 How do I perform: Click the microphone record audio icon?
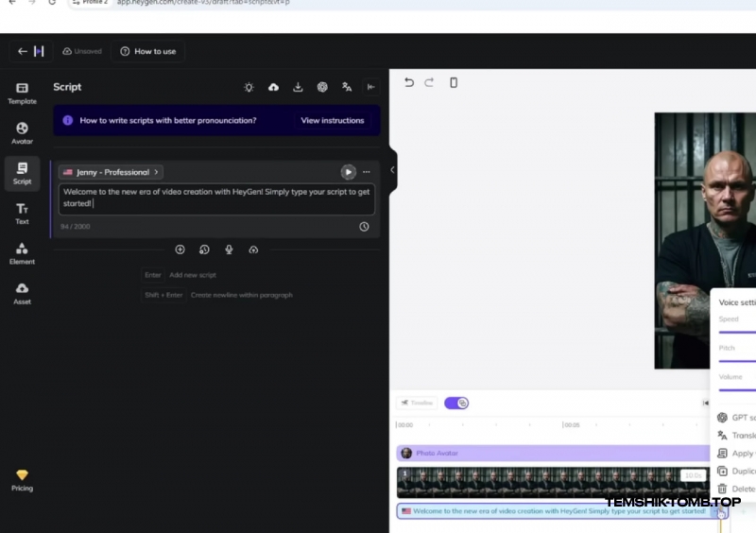click(x=229, y=249)
